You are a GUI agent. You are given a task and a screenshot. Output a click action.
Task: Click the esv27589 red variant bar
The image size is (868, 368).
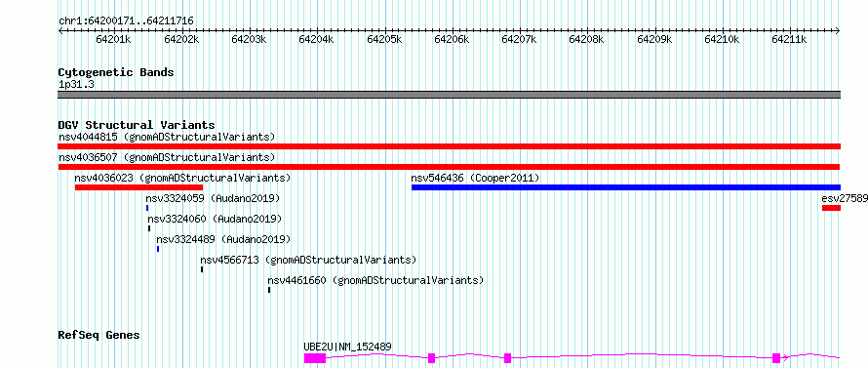pos(831,208)
